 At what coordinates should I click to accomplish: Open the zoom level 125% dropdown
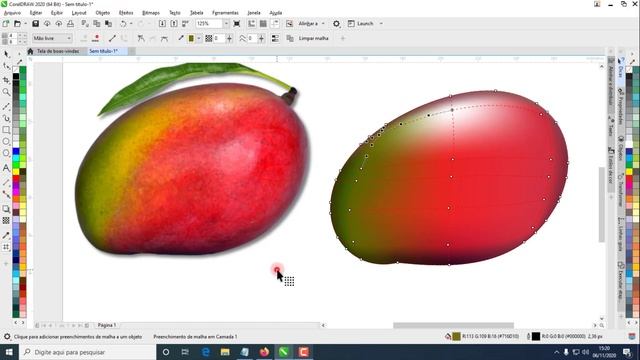pos(226,24)
